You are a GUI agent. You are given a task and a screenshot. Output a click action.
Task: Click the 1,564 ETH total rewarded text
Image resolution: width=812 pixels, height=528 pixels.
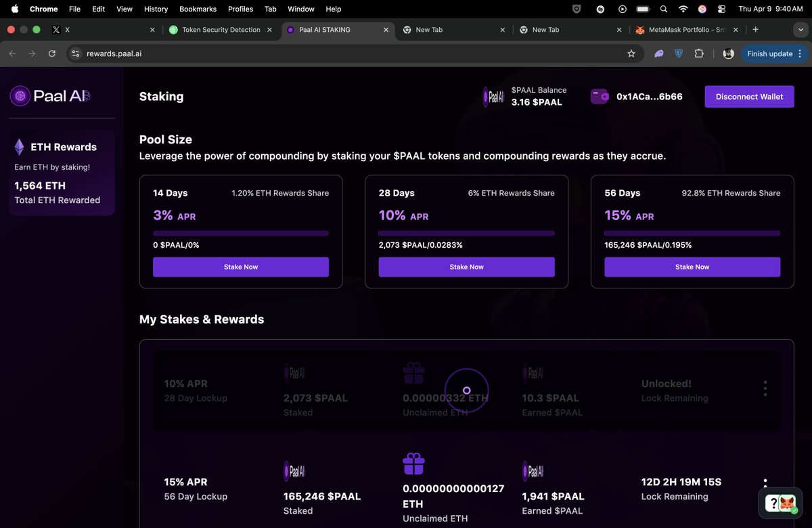40,185
